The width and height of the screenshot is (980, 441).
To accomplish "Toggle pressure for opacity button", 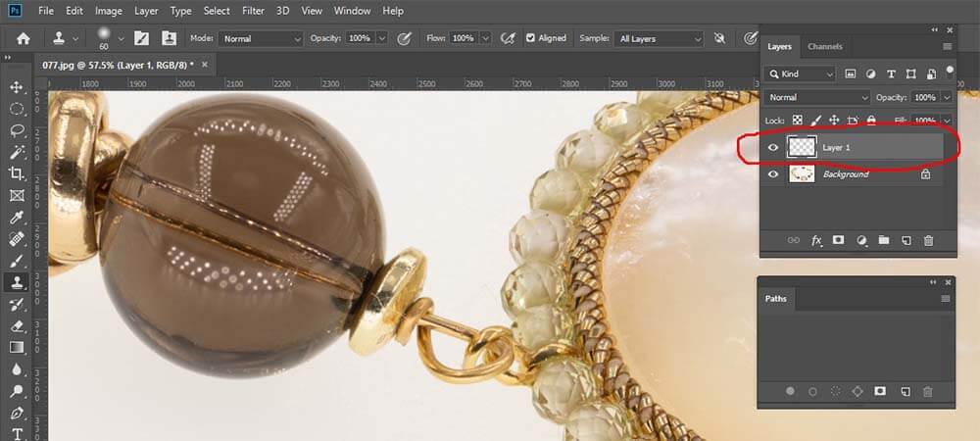I will (x=405, y=39).
